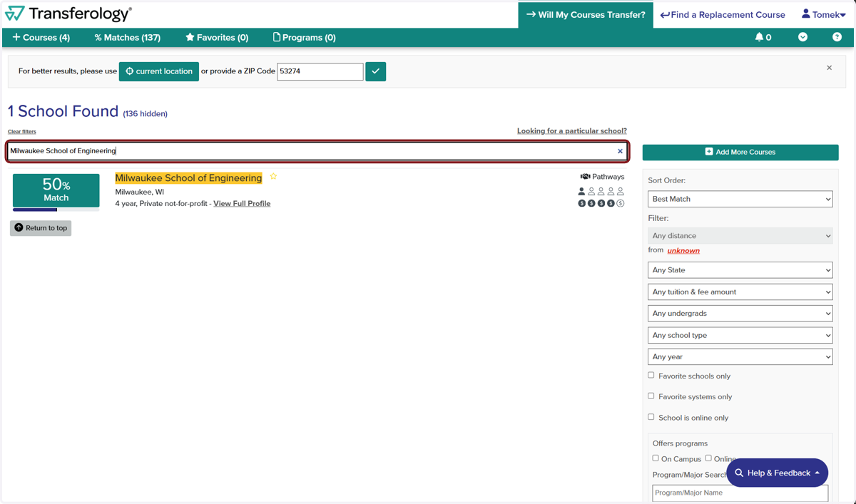The height and width of the screenshot is (504, 856).
Task: Submit ZIP code with checkmark button
Action: (375, 71)
